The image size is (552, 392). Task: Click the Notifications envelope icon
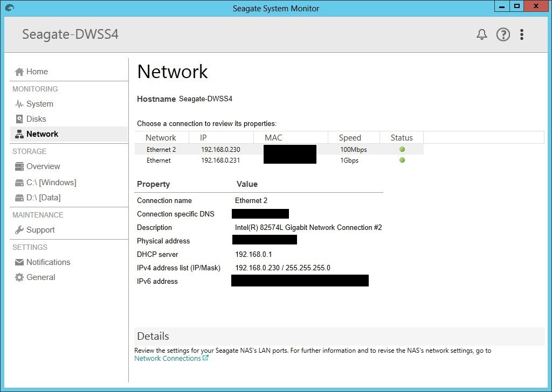pyautogui.click(x=19, y=262)
